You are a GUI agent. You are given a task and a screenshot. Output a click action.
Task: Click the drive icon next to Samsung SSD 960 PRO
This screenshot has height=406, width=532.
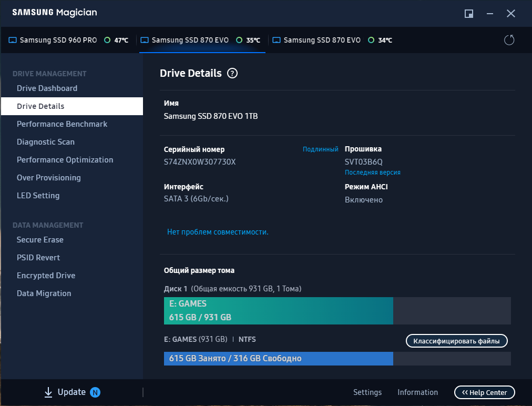(x=13, y=40)
